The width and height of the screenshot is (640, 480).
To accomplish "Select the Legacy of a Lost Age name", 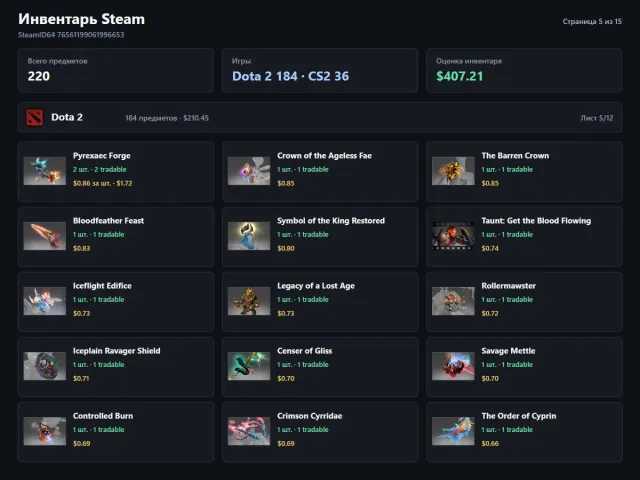I will (316, 286).
